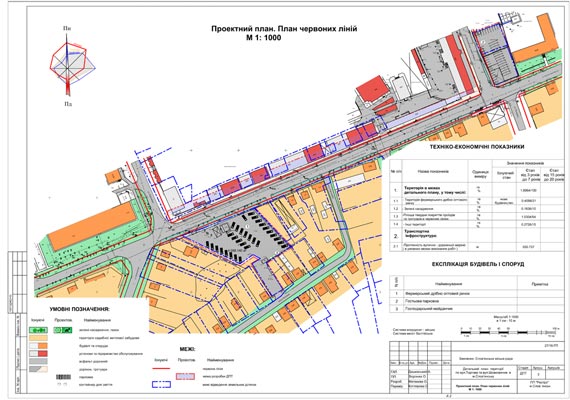Click the wind rose compass diagram

[x=72, y=66]
